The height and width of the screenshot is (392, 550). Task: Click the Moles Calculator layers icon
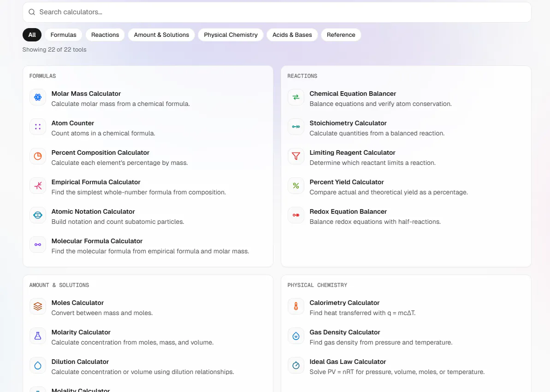38,306
